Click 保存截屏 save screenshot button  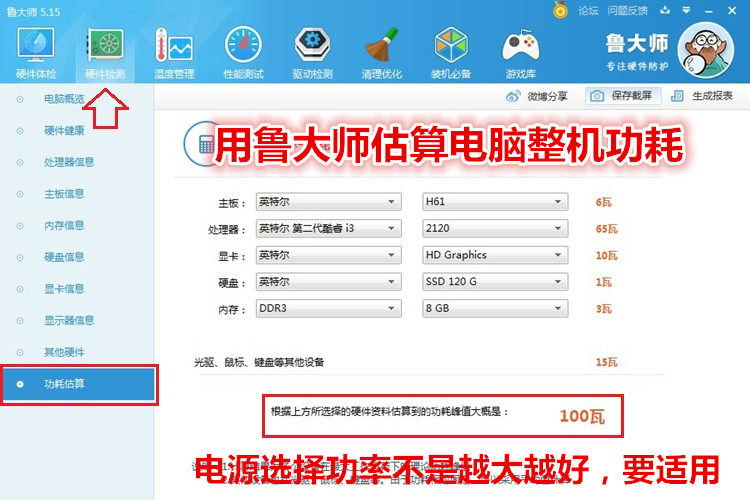coord(623,96)
